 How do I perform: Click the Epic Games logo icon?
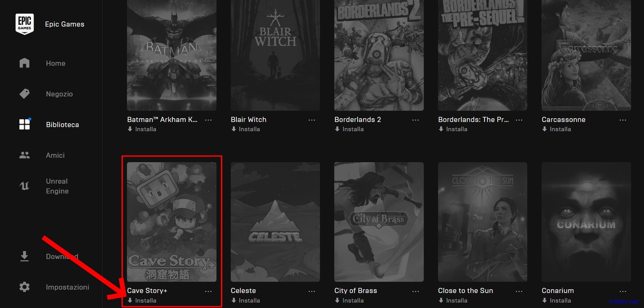25,24
